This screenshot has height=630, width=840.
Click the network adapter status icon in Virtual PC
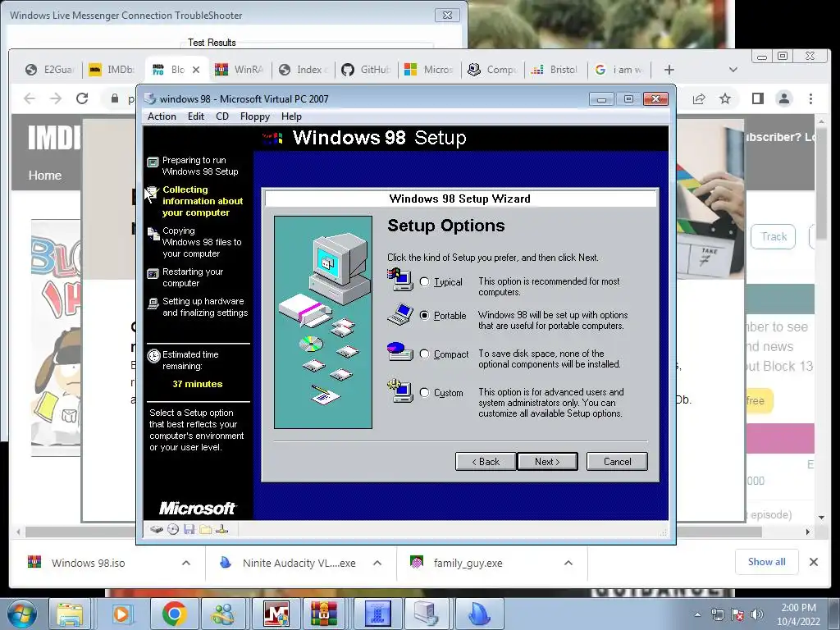221,530
